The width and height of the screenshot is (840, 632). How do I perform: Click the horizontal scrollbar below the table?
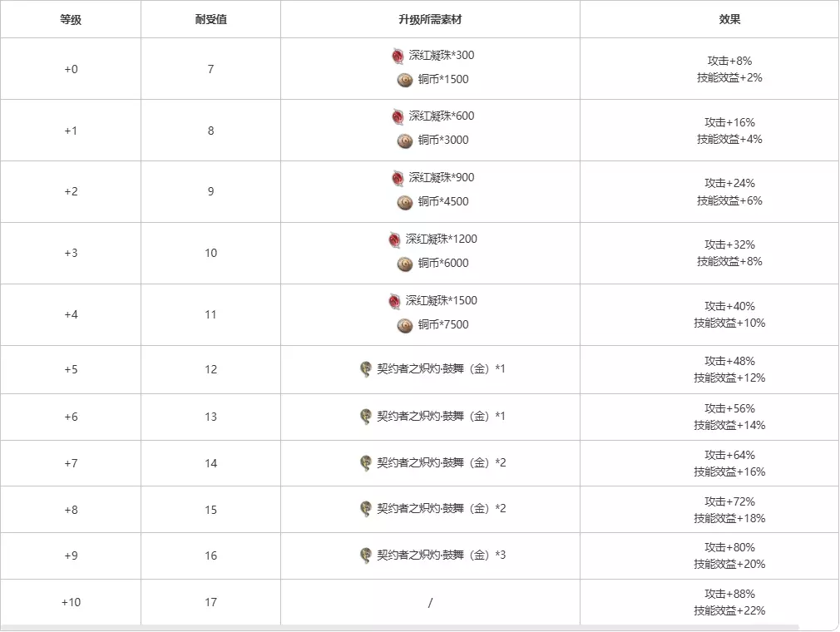(x=399, y=628)
